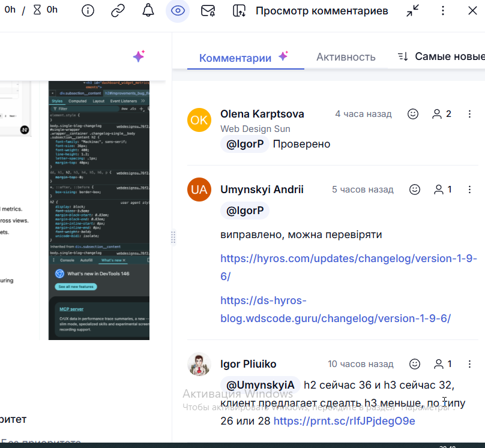Open the hyros.com changelog version-1-9-6 link
The height and width of the screenshot is (448, 485).
[x=349, y=267]
